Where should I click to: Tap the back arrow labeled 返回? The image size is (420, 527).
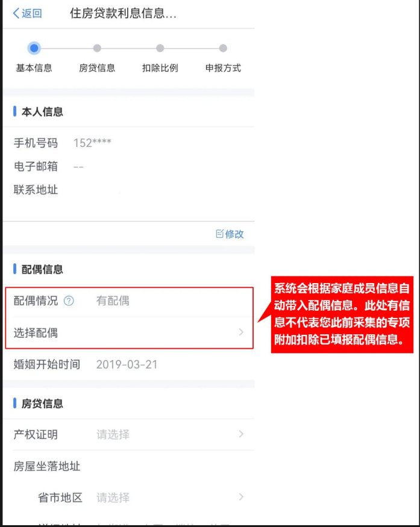tap(16, 13)
